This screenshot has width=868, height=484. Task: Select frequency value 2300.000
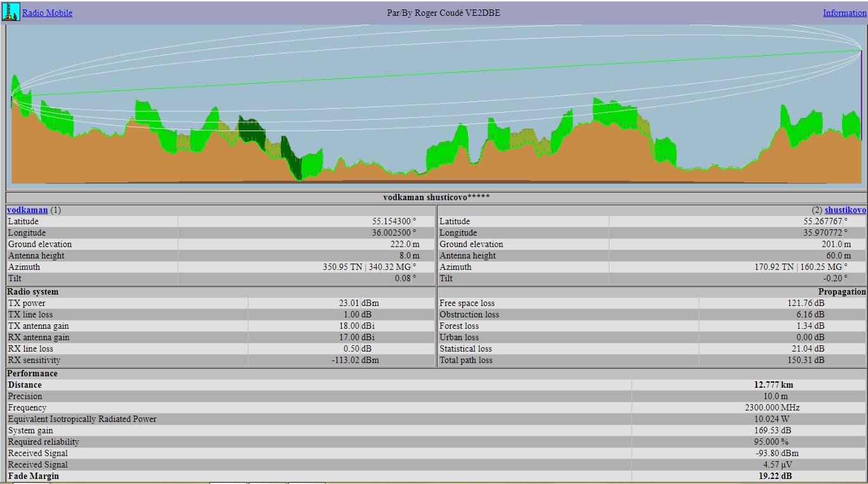[x=762, y=407]
